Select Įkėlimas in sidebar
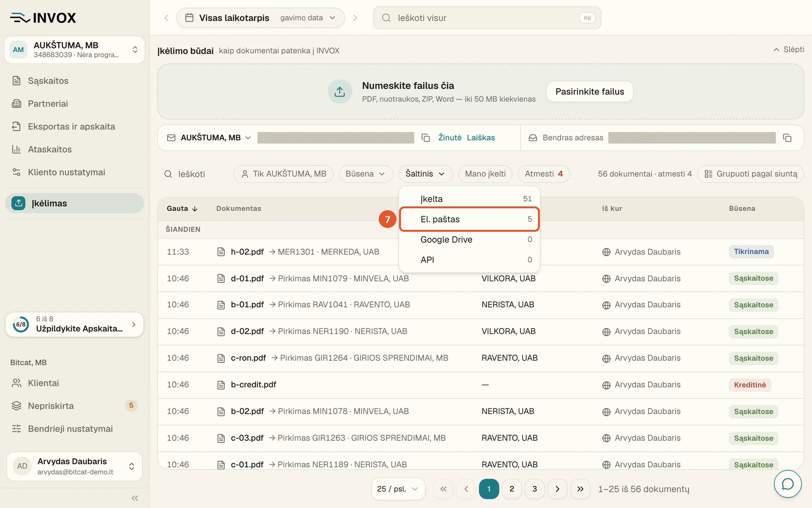Viewport: 812px width, 508px height. [x=75, y=203]
